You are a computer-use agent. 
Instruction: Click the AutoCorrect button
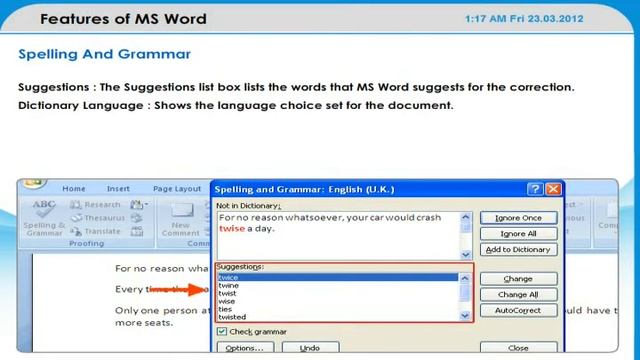518,310
